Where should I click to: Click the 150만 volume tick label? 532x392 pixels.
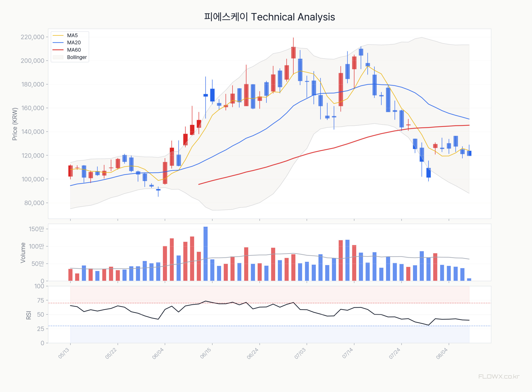[37, 229]
